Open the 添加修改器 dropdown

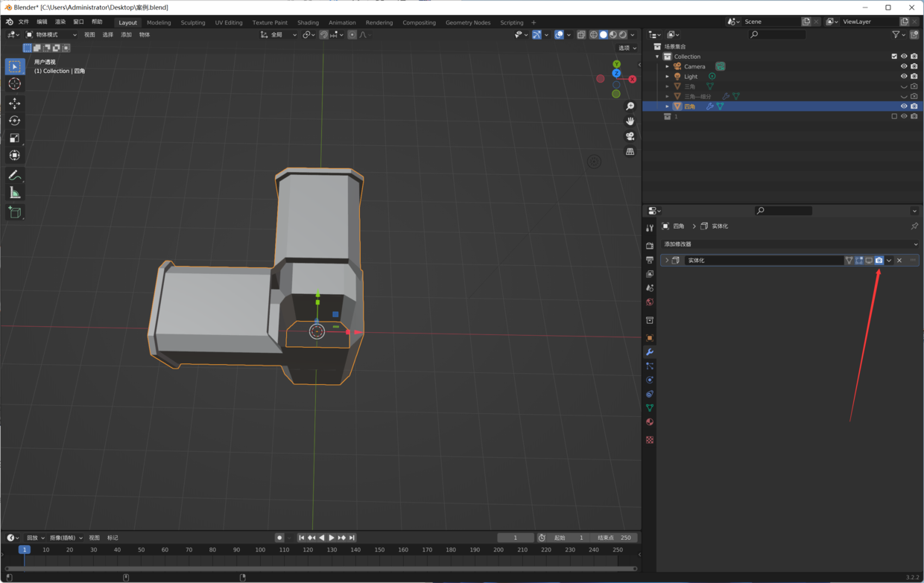tap(789, 244)
